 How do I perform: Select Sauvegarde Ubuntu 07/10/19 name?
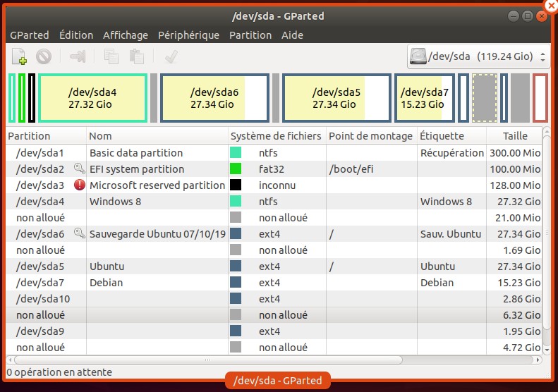(x=157, y=234)
